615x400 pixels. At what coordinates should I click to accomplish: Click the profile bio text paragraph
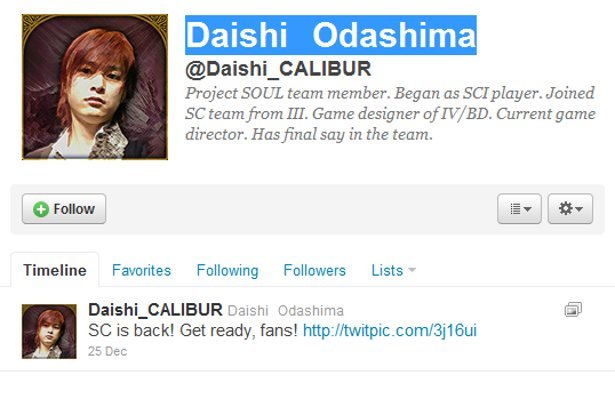point(390,114)
